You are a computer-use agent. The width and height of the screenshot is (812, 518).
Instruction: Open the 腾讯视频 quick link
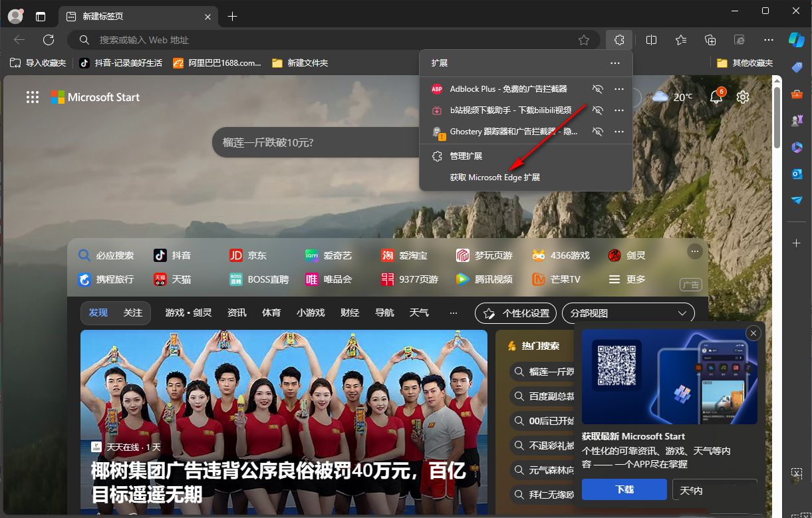click(484, 279)
